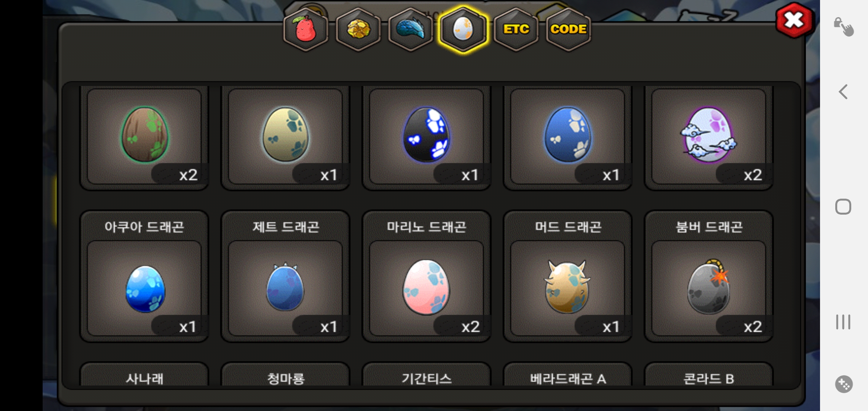Pick the 붐버 드래곤 bomb egg
This screenshot has width=868, height=411.
[x=708, y=288]
